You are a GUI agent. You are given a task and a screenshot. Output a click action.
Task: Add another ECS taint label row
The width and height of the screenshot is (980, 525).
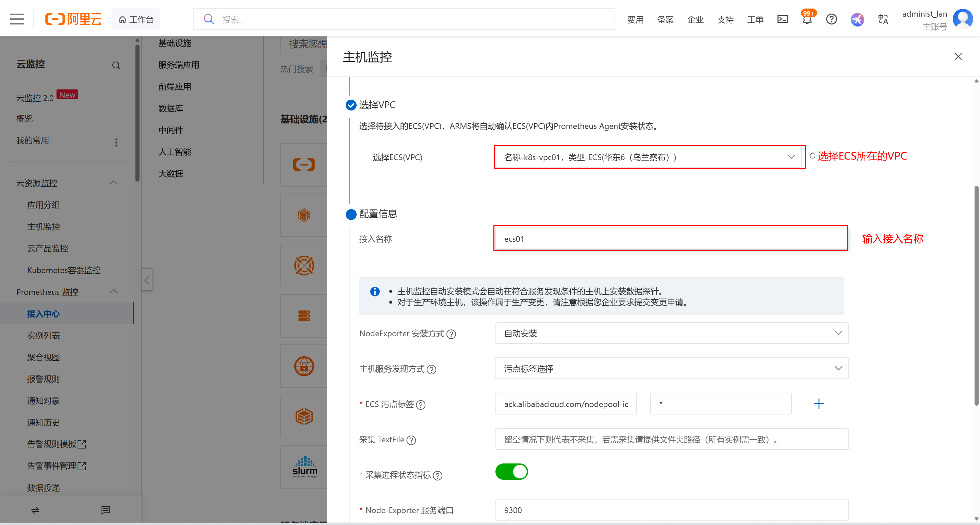pos(819,404)
